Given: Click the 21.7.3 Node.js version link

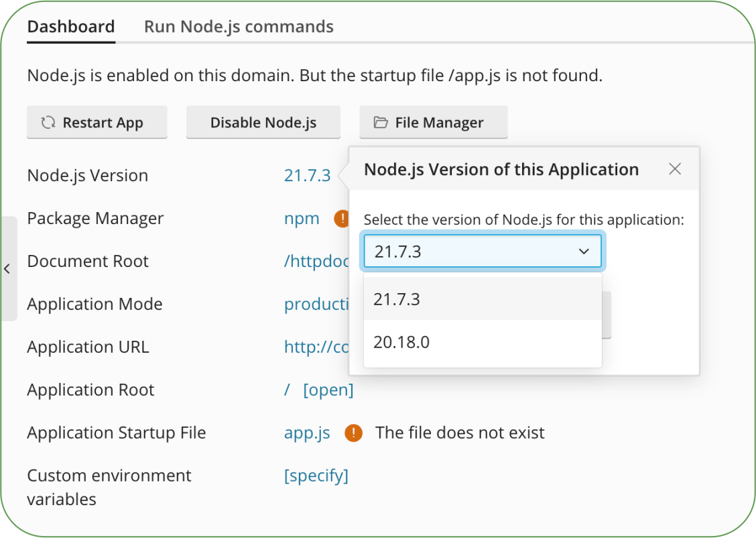Looking at the screenshot, I should tap(307, 176).
